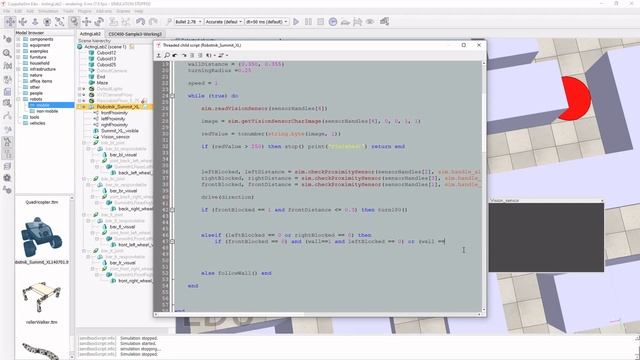Screen dimensions: 640x360
Task: Click redo in the script editor toolbar
Action: 184,55
